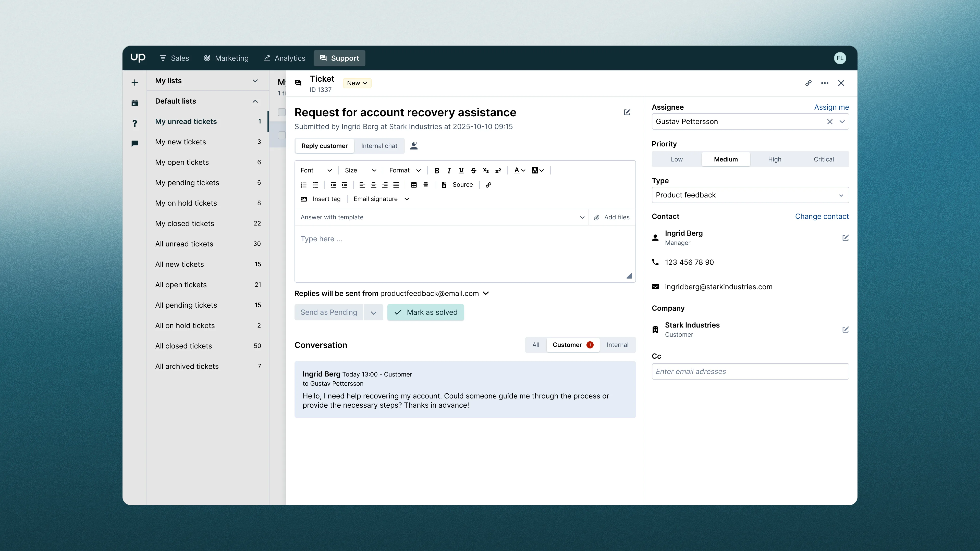
Task: Open the Format dropdown
Action: click(x=405, y=170)
